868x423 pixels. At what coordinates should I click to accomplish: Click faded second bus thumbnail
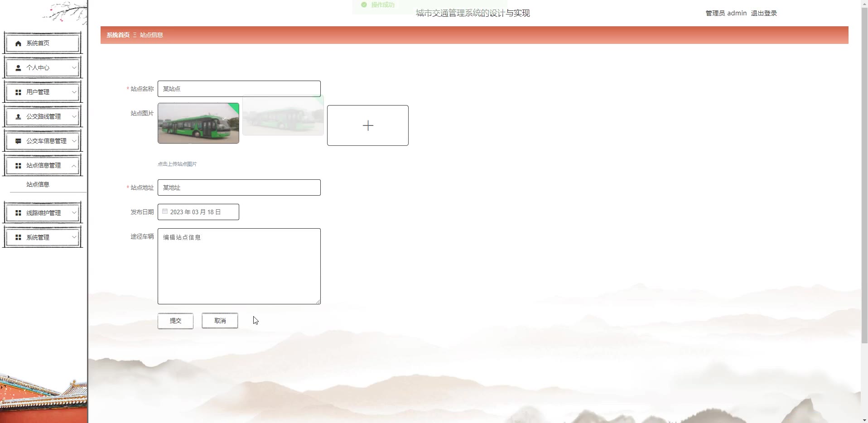(283, 115)
